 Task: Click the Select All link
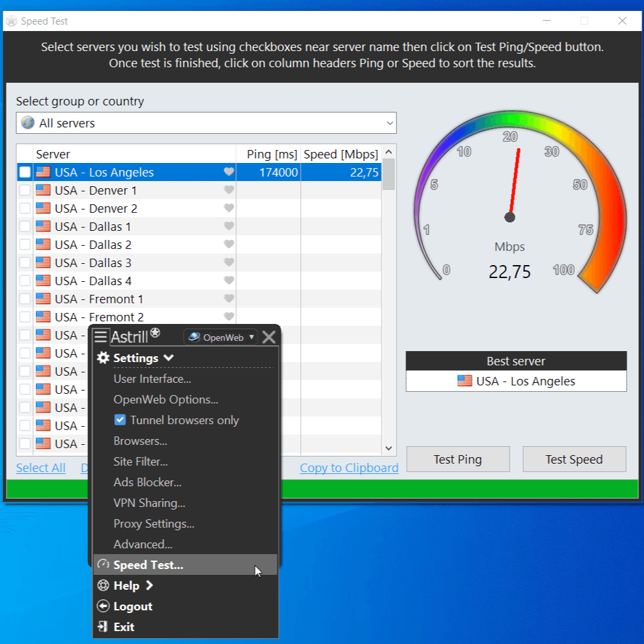pos(41,467)
